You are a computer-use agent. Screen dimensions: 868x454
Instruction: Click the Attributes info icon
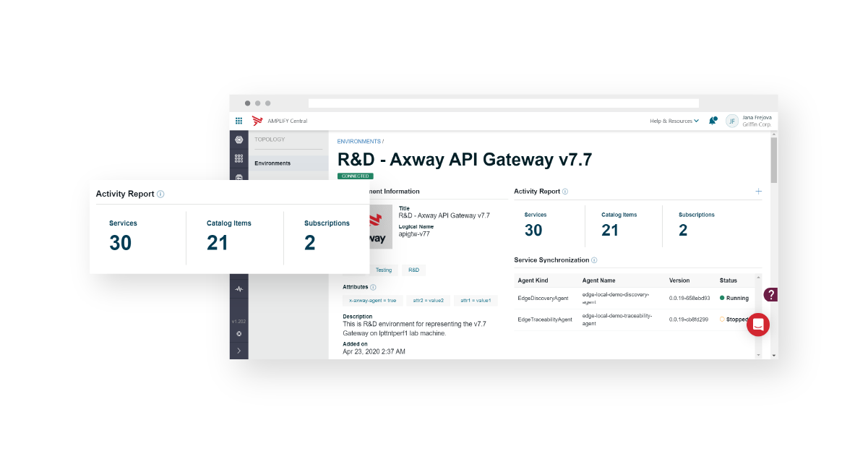click(x=373, y=287)
